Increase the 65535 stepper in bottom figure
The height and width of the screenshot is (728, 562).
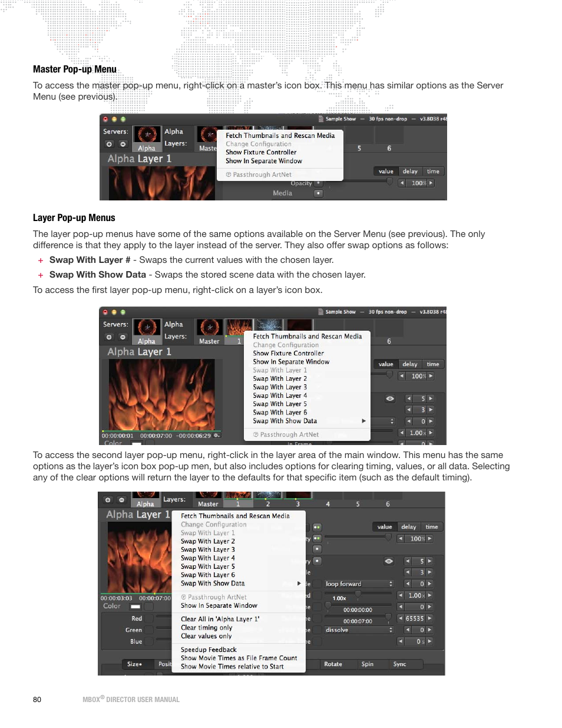point(430,618)
